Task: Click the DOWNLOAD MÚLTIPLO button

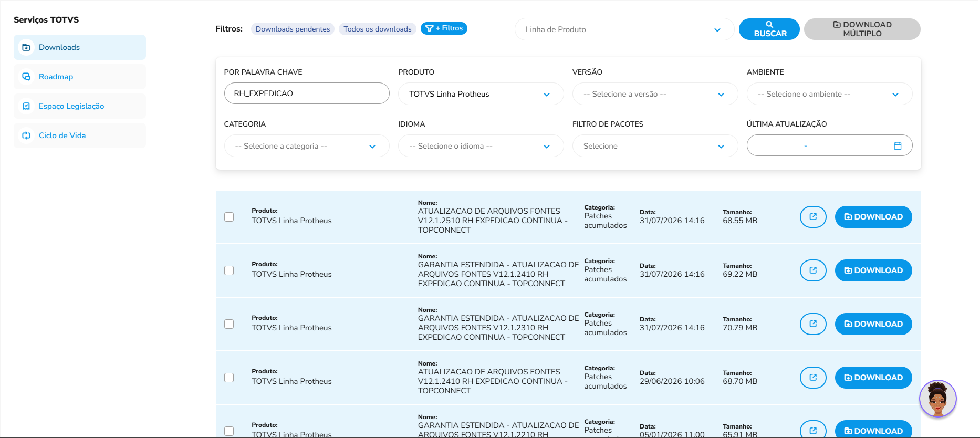Action: [x=862, y=29]
